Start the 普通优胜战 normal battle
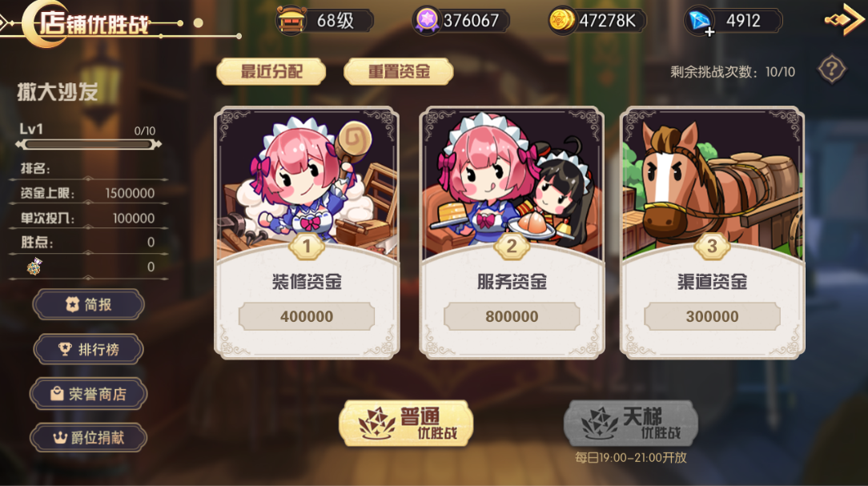Image resolution: width=868 pixels, height=486 pixels. [406, 424]
